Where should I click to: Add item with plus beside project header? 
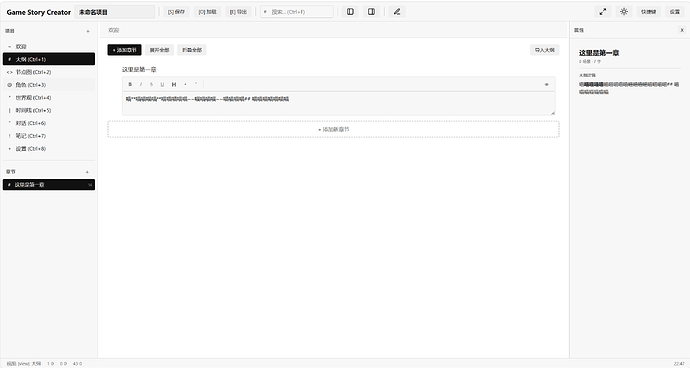[x=88, y=31]
